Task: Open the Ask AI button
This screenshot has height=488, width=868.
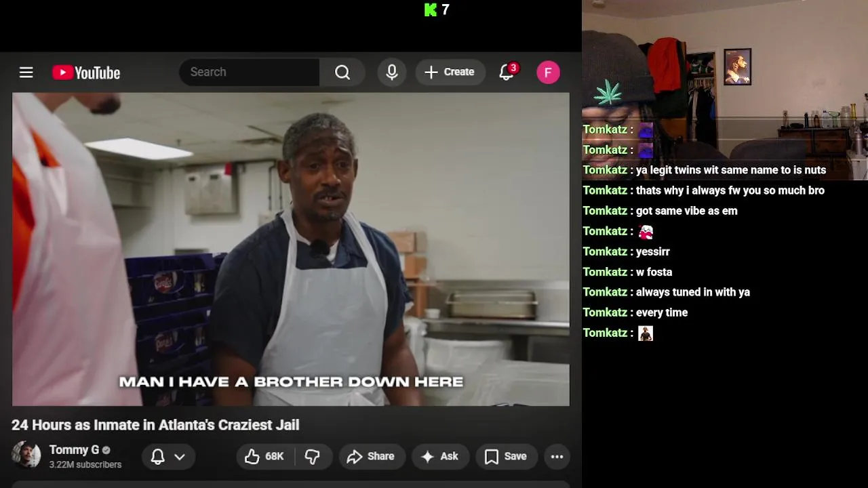Action: pyautogui.click(x=439, y=457)
